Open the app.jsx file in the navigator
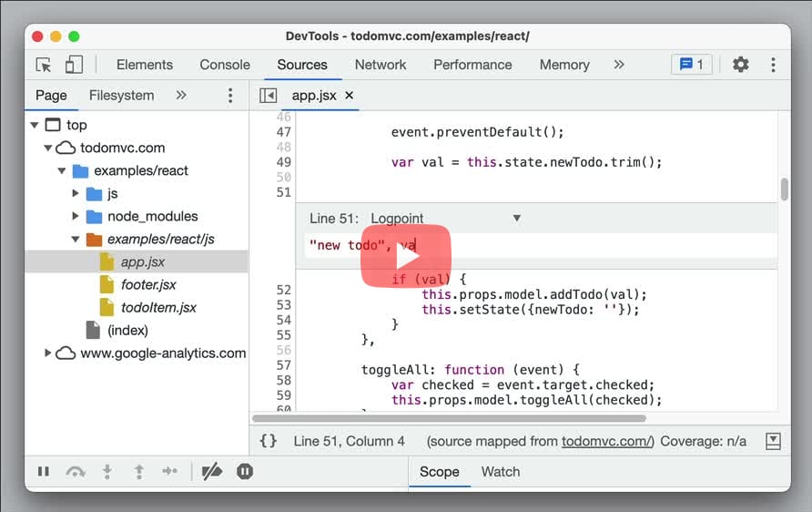 [142, 261]
